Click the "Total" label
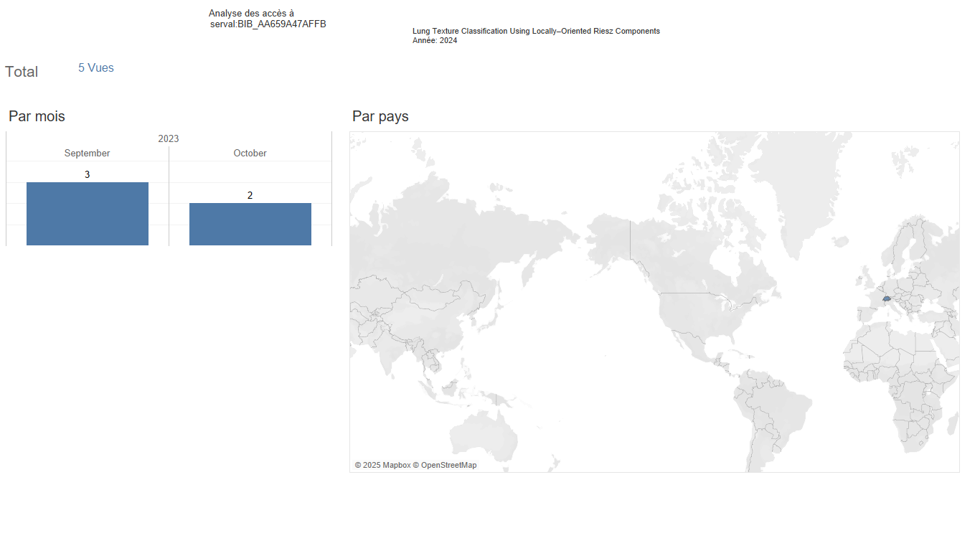Viewport: 980px width, 551px height. point(22,72)
